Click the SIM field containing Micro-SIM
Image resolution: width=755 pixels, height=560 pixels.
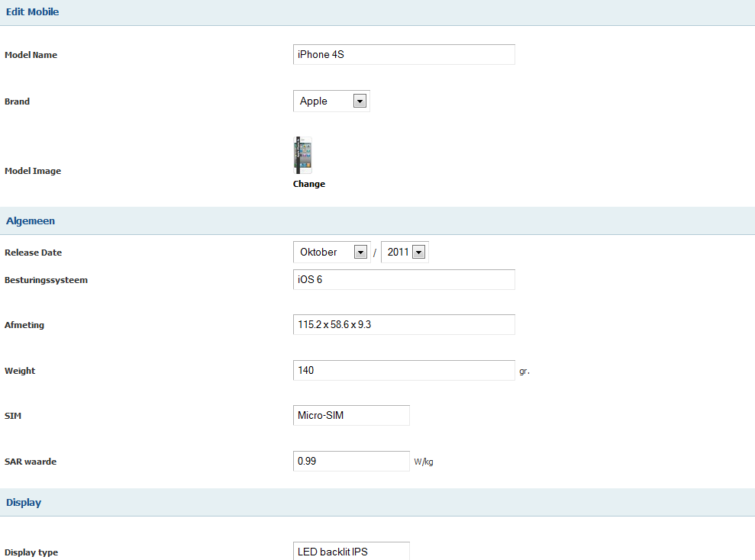click(x=351, y=415)
